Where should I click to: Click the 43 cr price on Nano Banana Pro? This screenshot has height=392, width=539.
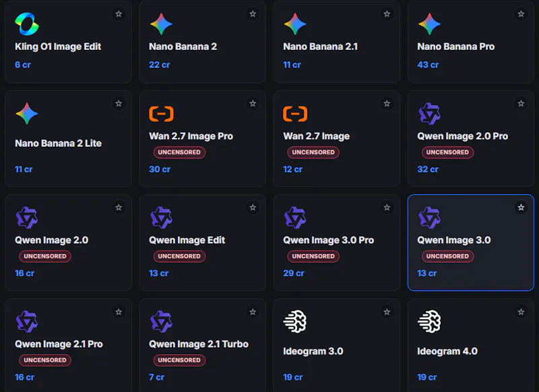click(428, 65)
